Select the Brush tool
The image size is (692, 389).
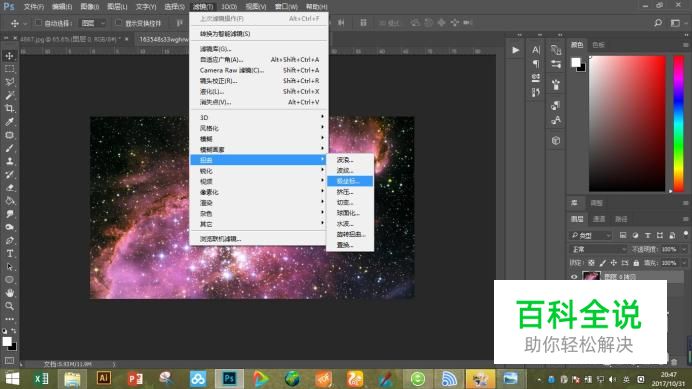9,148
